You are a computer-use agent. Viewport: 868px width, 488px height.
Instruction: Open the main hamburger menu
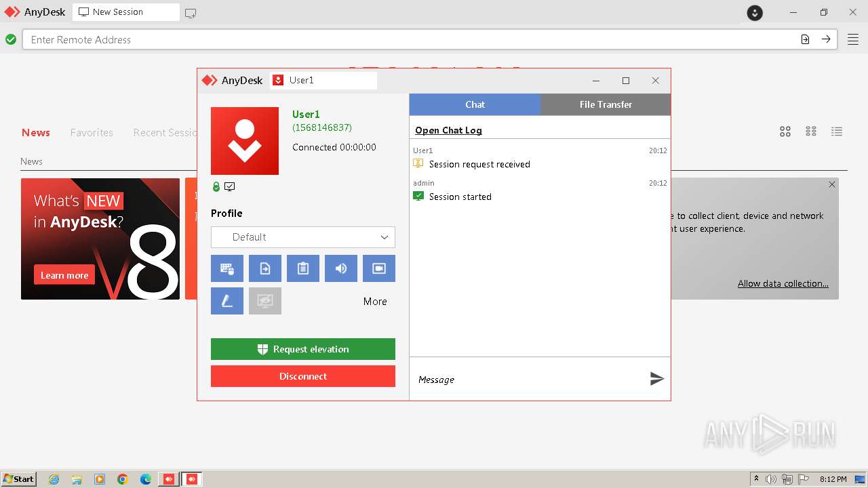pos(853,39)
